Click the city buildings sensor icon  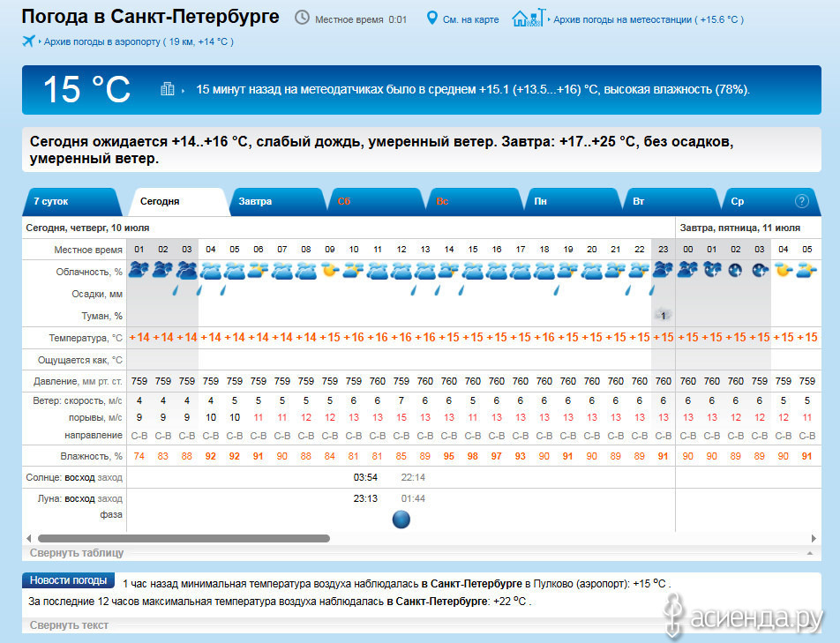click(x=168, y=89)
